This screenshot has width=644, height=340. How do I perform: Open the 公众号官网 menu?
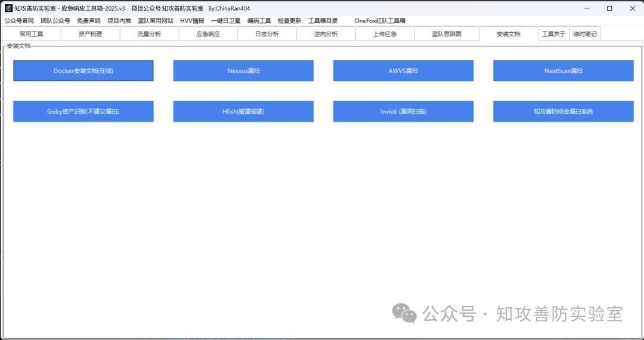tap(19, 21)
